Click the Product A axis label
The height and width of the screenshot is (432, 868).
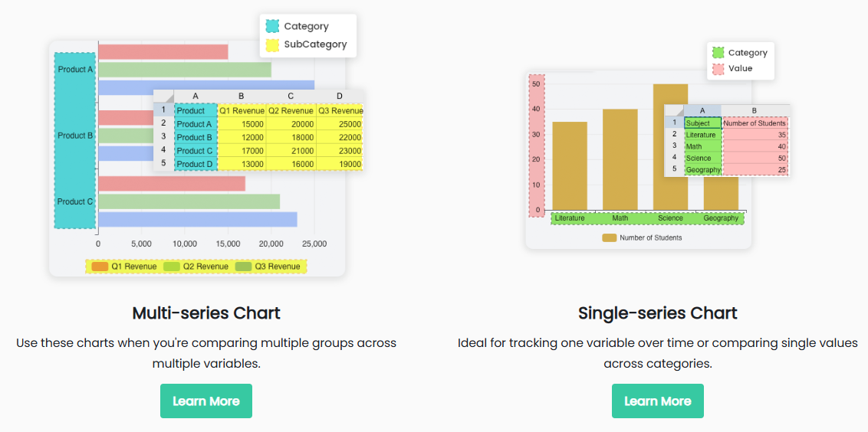(x=75, y=70)
